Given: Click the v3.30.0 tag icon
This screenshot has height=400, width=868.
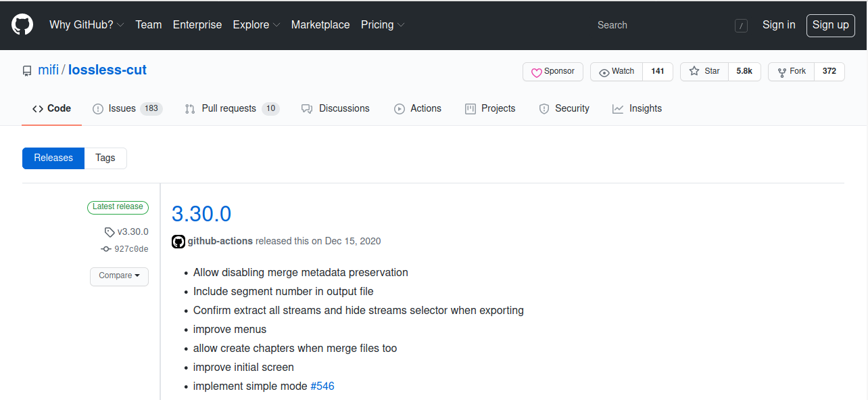Looking at the screenshot, I should point(110,232).
